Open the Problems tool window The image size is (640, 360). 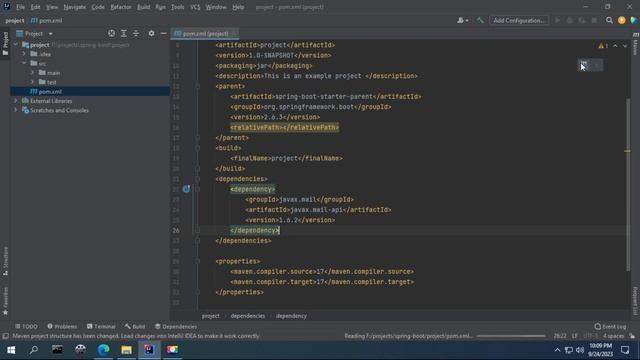tap(62, 327)
